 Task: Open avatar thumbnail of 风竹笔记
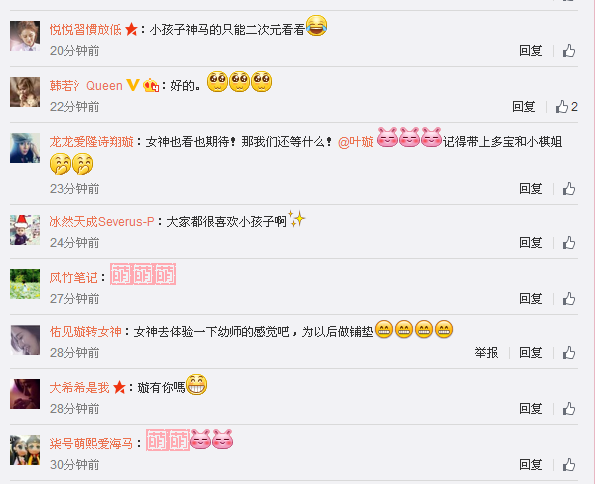click(25, 284)
